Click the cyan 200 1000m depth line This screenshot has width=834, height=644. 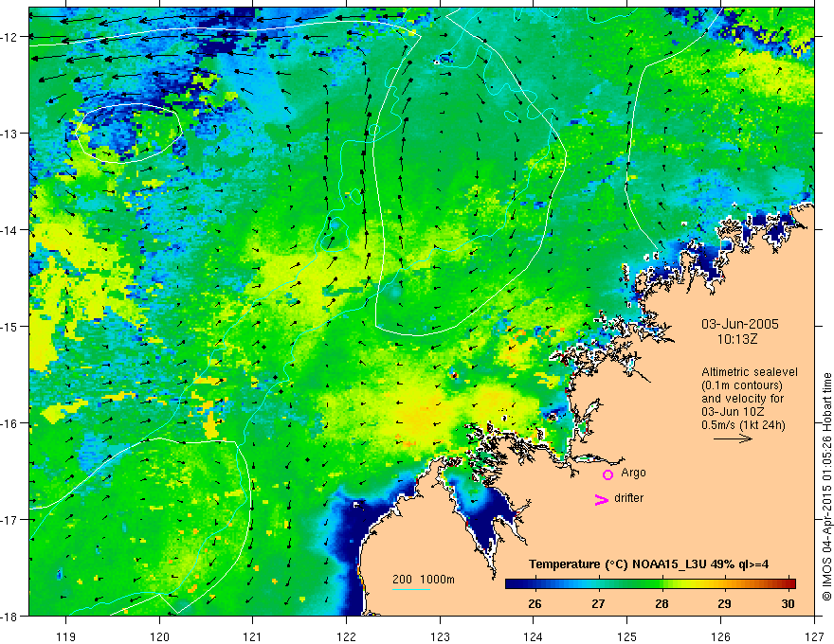(411, 589)
